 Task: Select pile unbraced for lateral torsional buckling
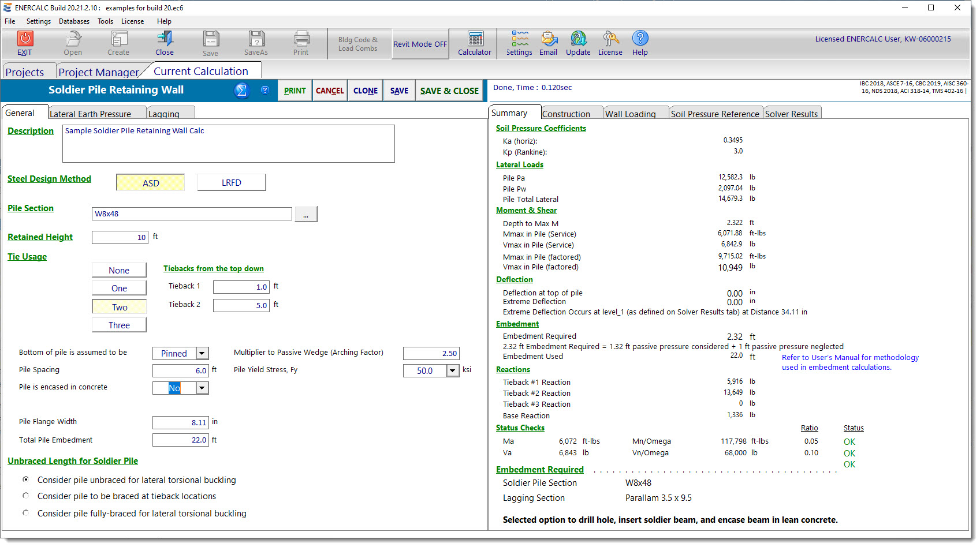26,479
